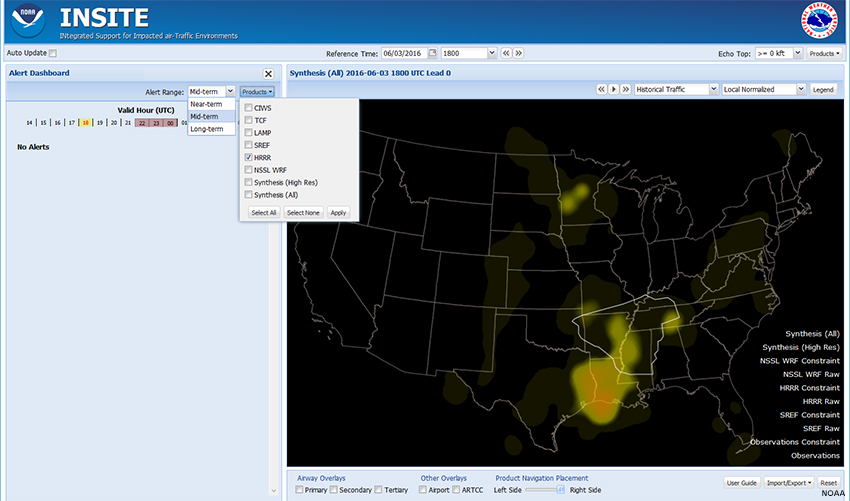Click the National Weather Service logo
The width and height of the screenshot is (850, 501).
[x=819, y=21]
